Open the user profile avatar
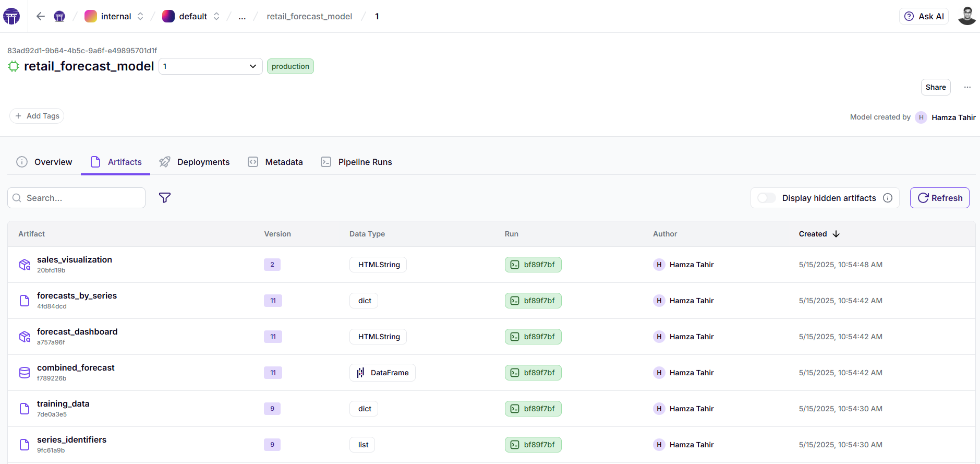980x464 pixels. pos(966,16)
